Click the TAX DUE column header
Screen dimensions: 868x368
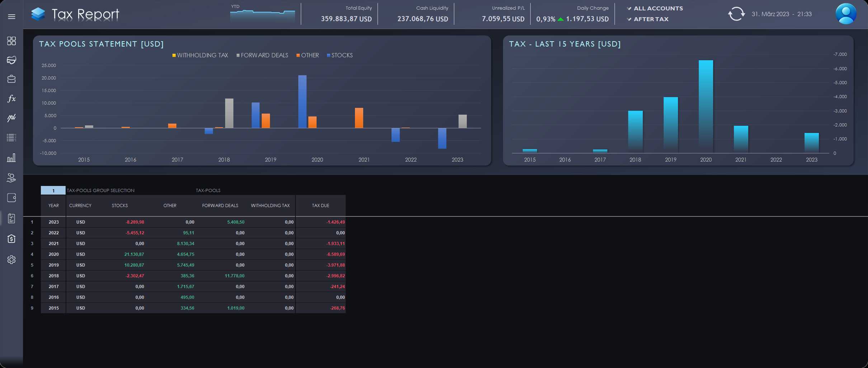coord(320,206)
